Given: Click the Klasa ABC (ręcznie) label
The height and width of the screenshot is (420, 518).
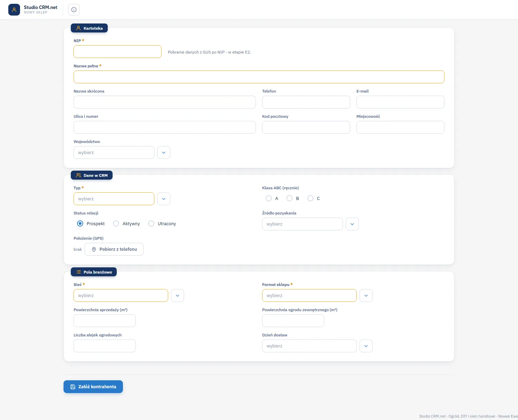Looking at the screenshot, I should click(x=280, y=188).
